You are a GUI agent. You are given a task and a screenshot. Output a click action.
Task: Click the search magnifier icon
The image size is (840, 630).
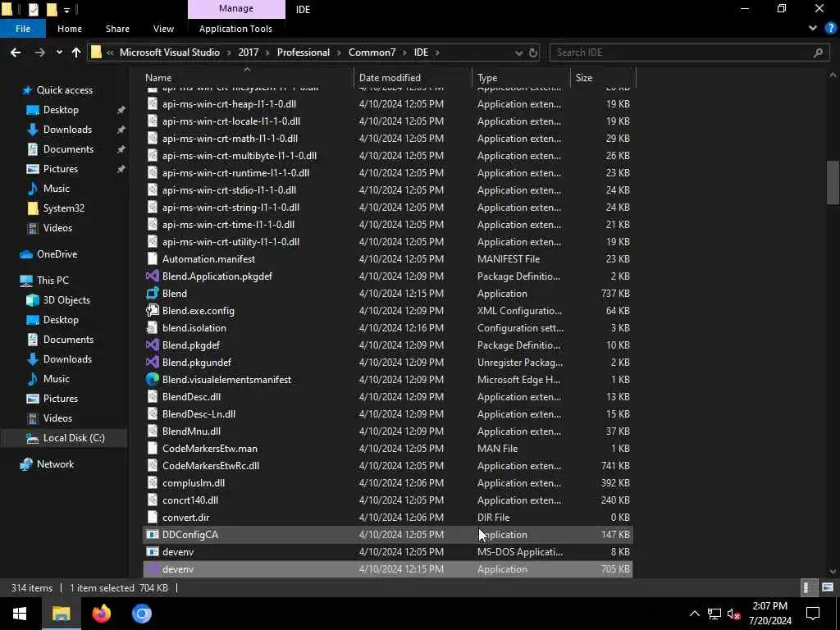point(818,52)
